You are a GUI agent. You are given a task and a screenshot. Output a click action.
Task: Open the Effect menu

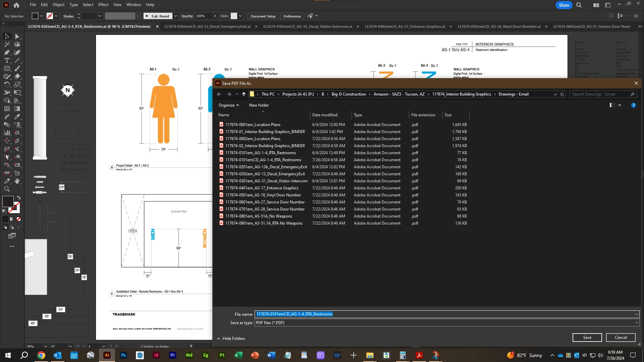click(103, 5)
